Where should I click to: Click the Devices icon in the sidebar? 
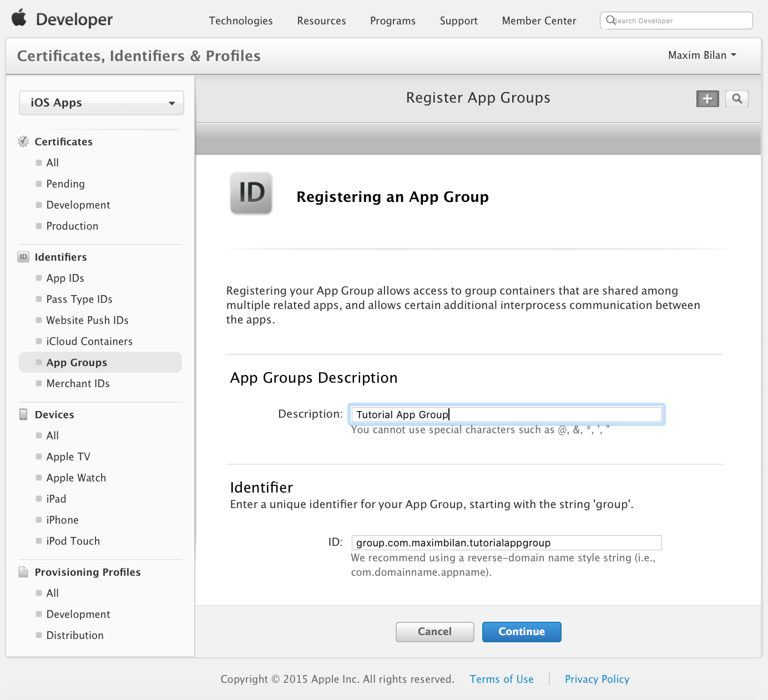pyautogui.click(x=23, y=414)
